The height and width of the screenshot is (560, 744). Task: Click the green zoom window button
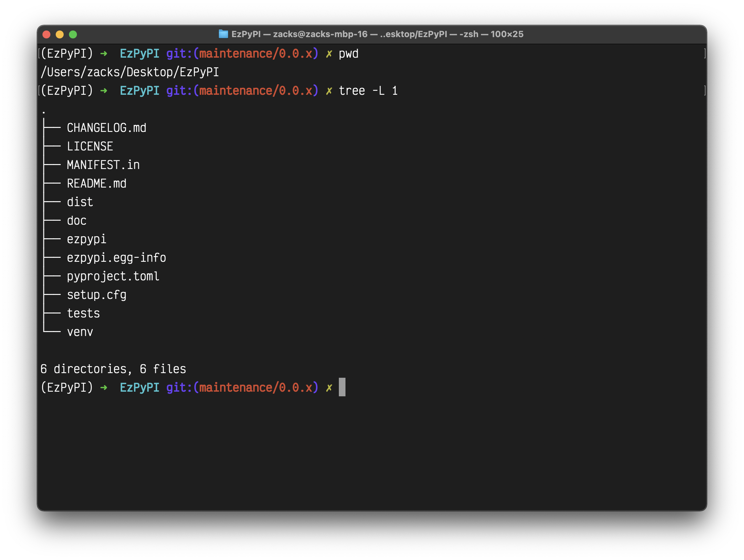[x=73, y=34]
